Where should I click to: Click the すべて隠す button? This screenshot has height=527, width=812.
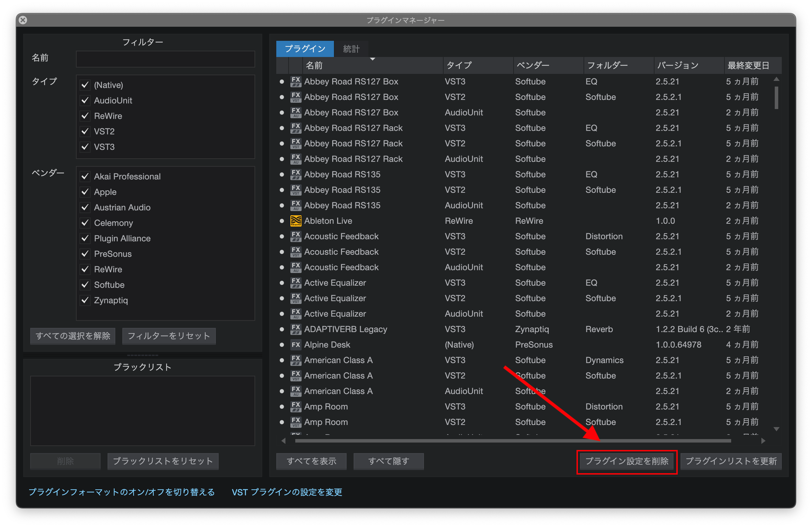[388, 461]
